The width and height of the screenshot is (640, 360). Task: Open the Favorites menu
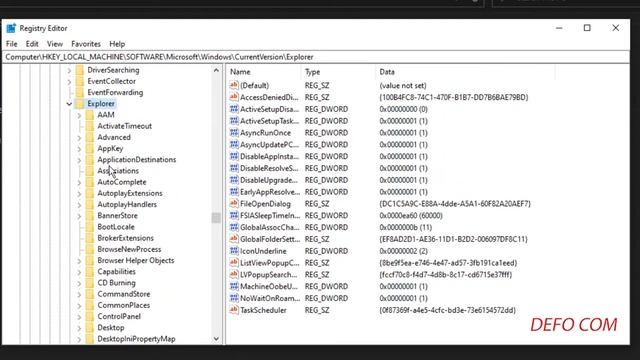86,44
